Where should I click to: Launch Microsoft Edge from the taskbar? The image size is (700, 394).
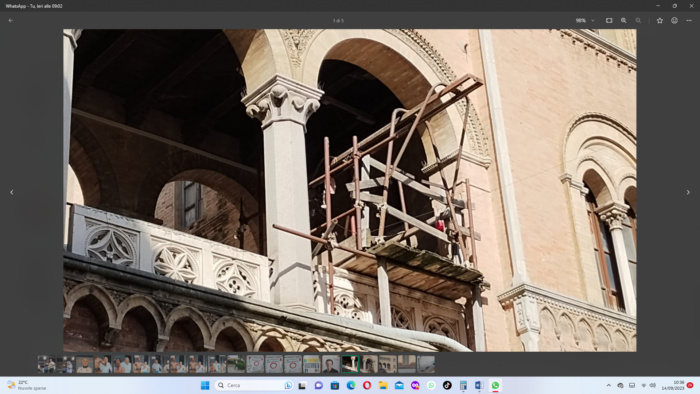(x=351, y=386)
